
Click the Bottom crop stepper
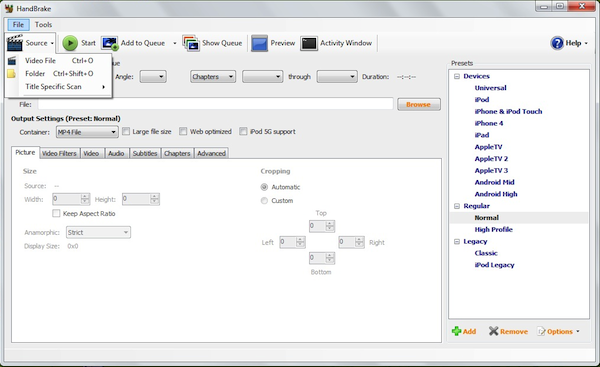click(322, 258)
